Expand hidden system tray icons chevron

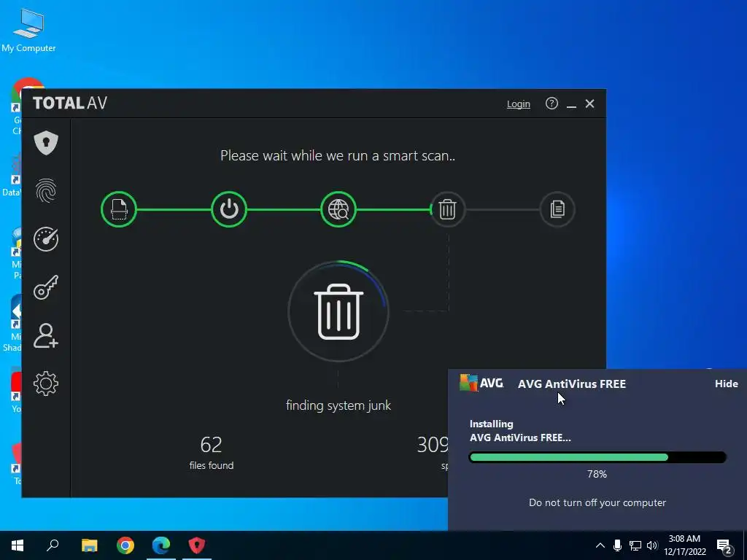600,545
